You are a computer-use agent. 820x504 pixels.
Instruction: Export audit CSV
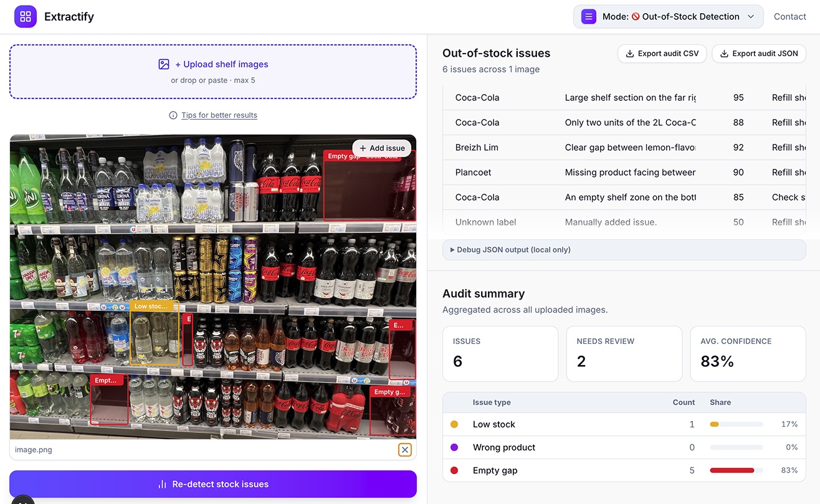[x=662, y=54]
